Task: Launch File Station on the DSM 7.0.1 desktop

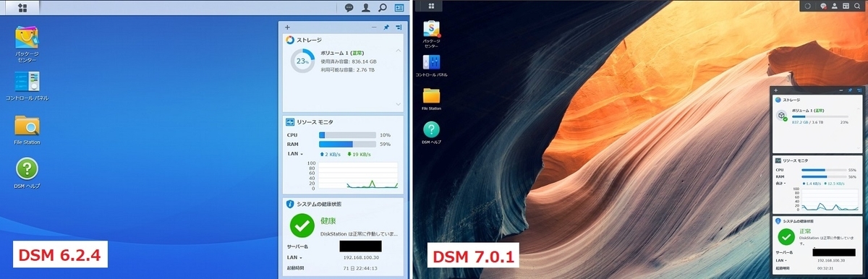Action: (432, 99)
